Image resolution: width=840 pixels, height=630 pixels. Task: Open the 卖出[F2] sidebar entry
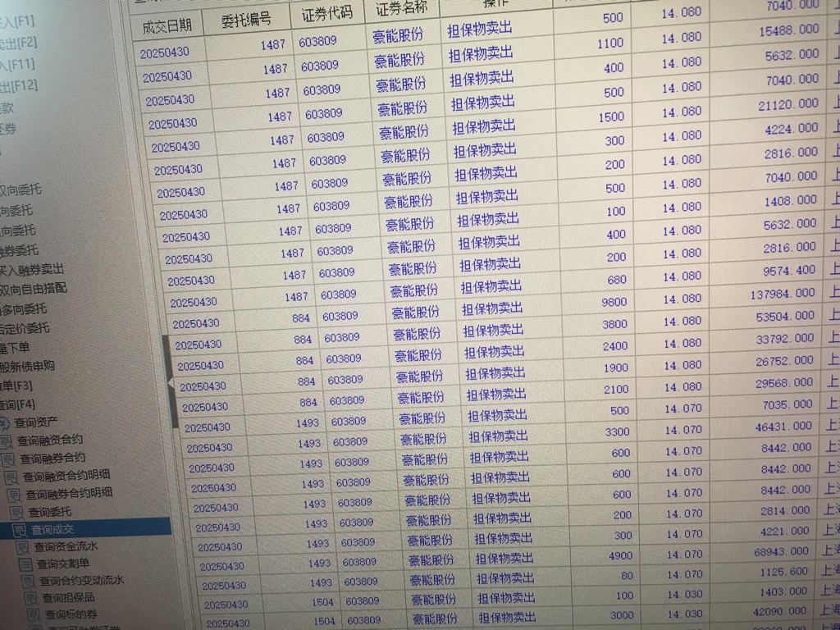(x=18, y=43)
